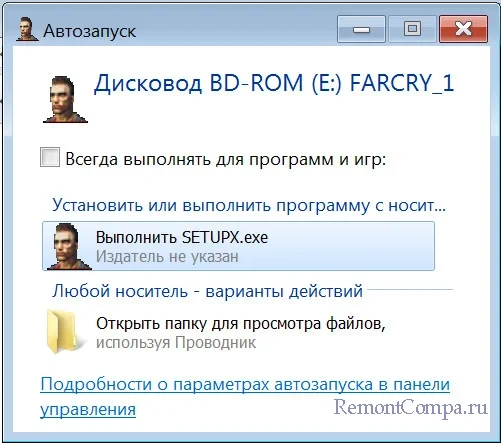This screenshot has height=443, width=501.
Task: Click the Far Cry icon in the title bar
Action: [x=27, y=30]
